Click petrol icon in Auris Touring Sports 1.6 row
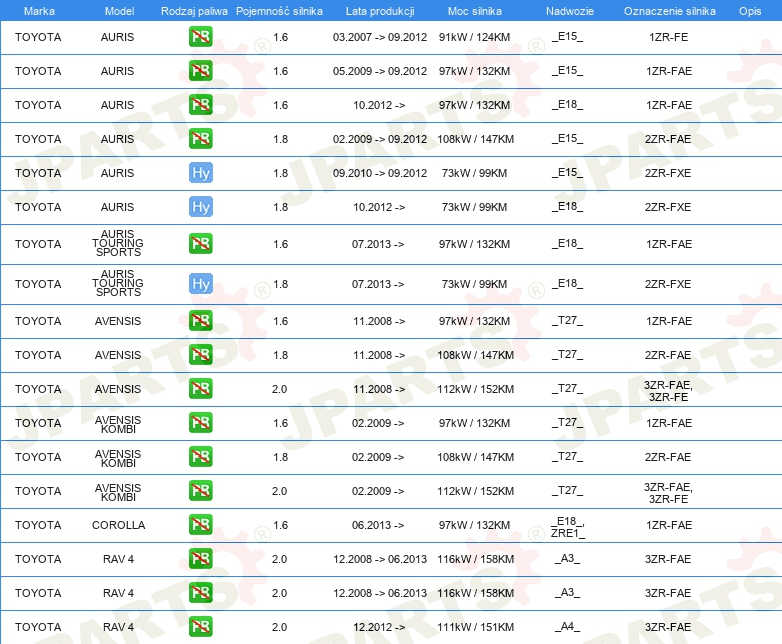 (200, 244)
